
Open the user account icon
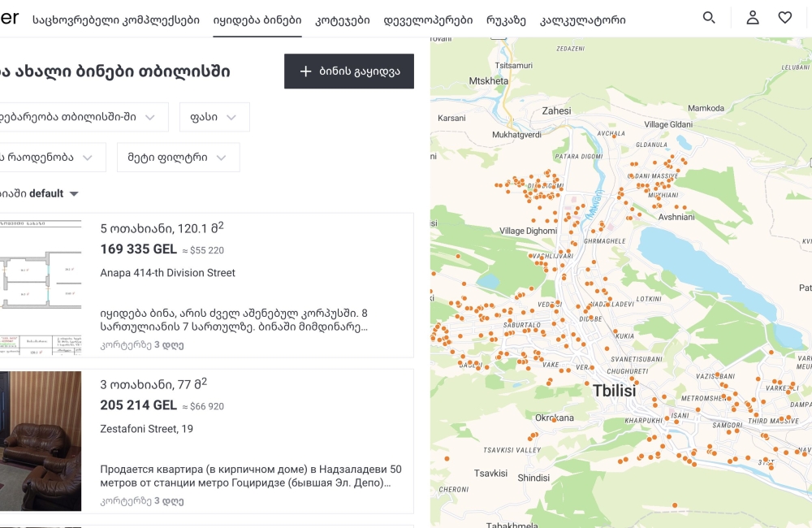[x=753, y=18]
